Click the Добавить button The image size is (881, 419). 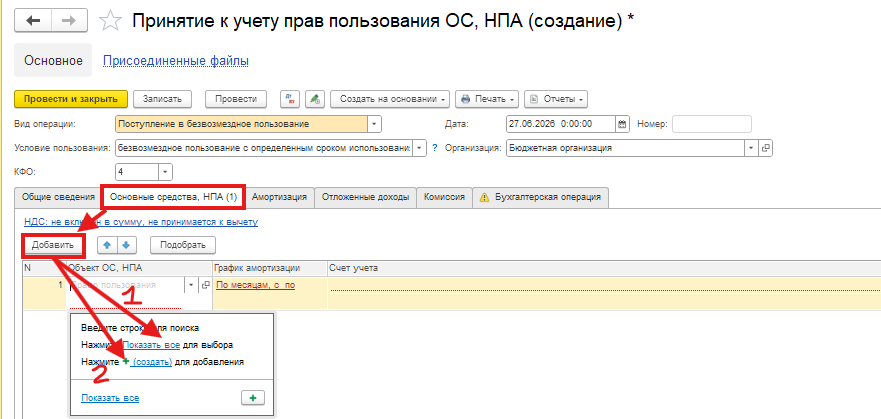(x=53, y=245)
